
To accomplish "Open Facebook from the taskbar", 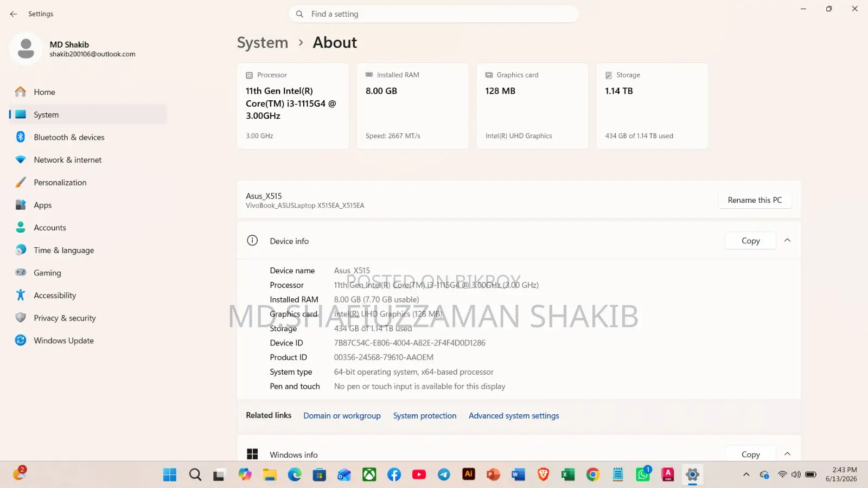I will point(394,475).
